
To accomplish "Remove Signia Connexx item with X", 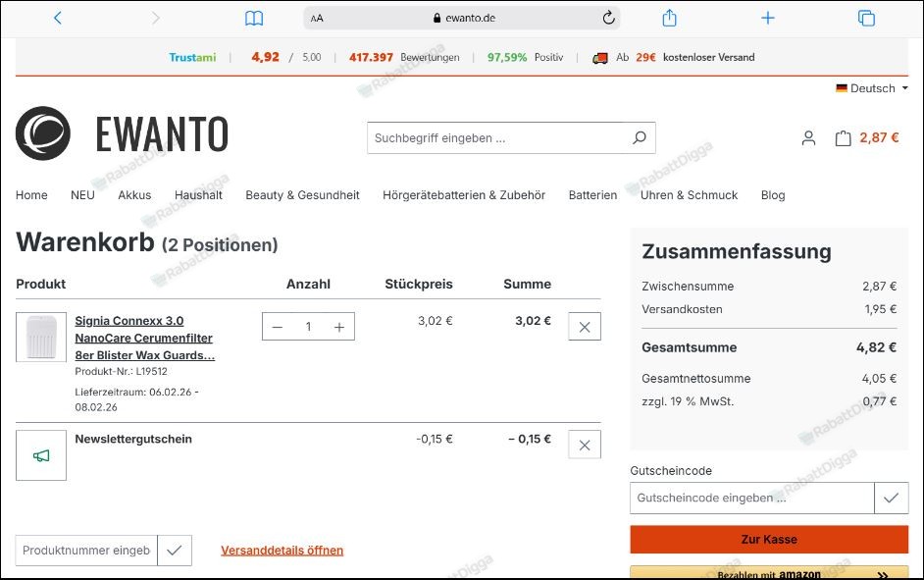I will point(585,327).
